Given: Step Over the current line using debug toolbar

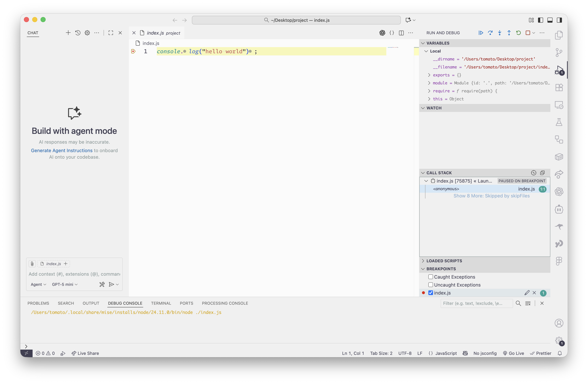Looking at the screenshot, I should tap(490, 33).
